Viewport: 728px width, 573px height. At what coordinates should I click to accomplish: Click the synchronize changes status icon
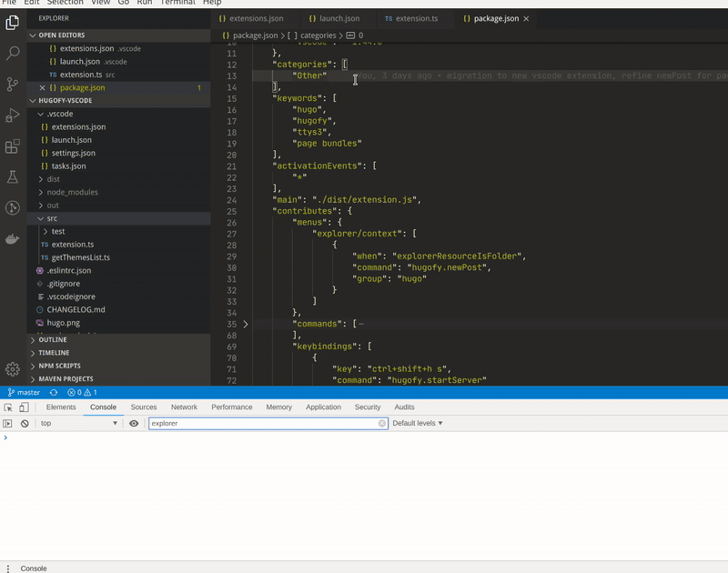click(x=54, y=393)
